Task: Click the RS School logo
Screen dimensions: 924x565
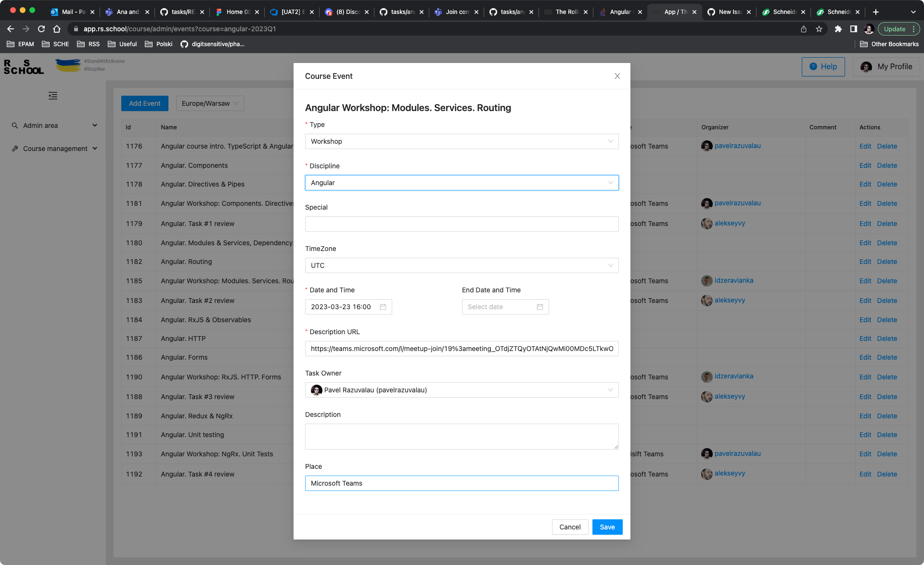Action: tap(24, 67)
